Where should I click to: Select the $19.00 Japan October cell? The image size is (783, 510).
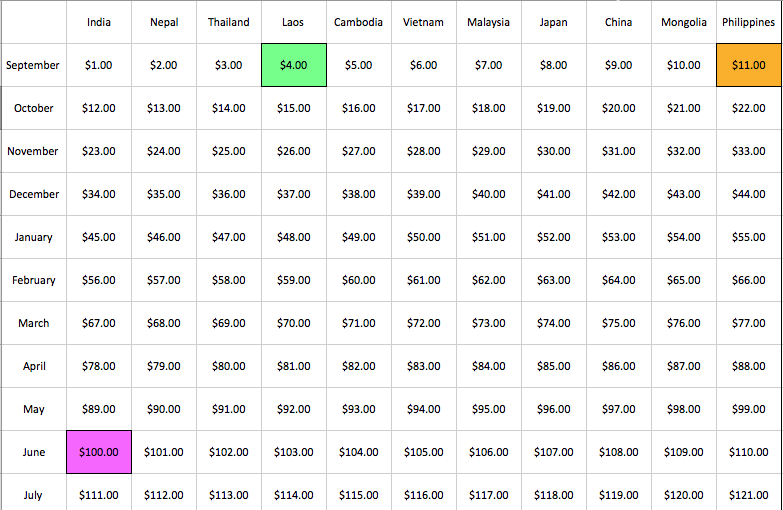[x=553, y=108]
